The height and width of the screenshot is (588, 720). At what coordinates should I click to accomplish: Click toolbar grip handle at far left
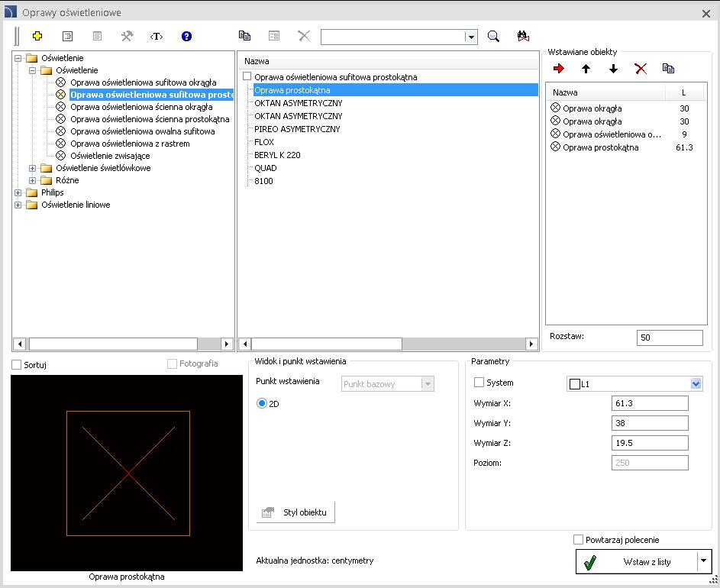[17, 36]
